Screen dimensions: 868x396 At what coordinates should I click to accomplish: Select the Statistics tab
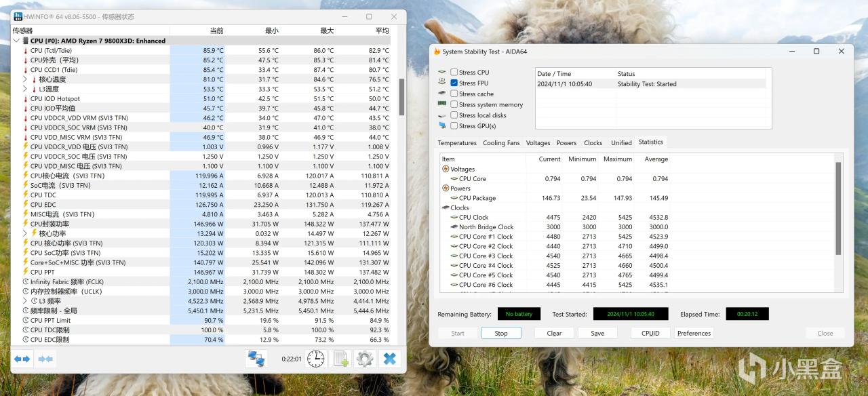click(650, 142)
